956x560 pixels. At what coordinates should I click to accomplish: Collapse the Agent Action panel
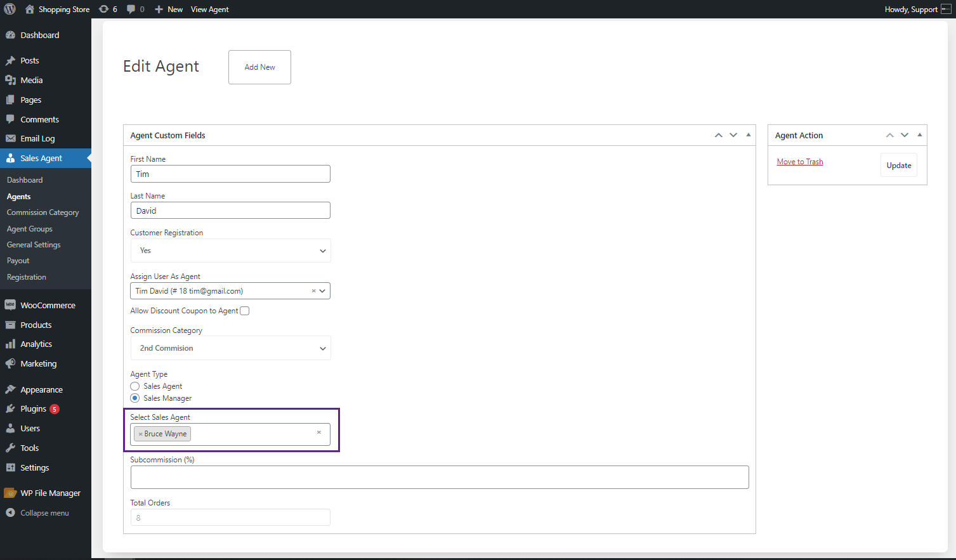pyautogui.click(x=920, y=135)
